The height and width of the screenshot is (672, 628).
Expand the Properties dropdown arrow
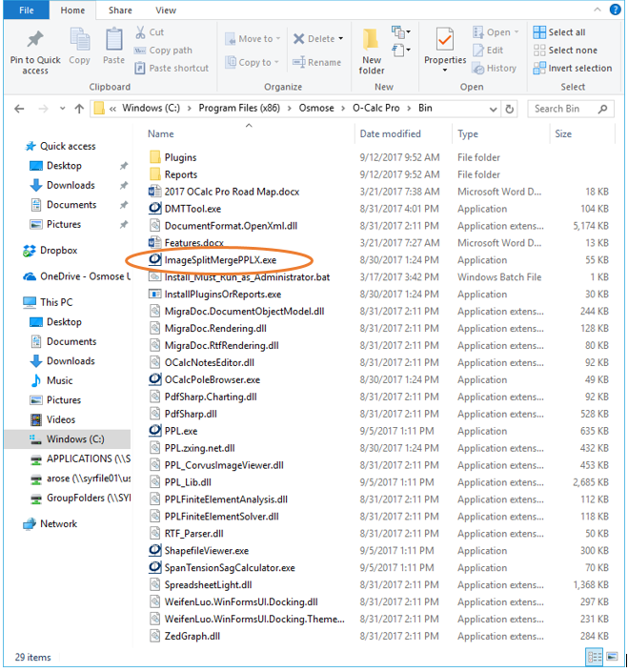coord(445,70)
